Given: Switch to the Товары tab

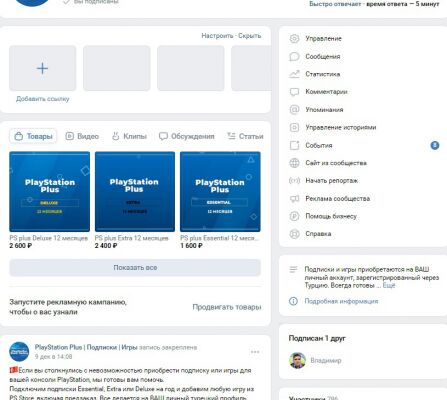Looking at the screenshot, I should coord(33,136).
